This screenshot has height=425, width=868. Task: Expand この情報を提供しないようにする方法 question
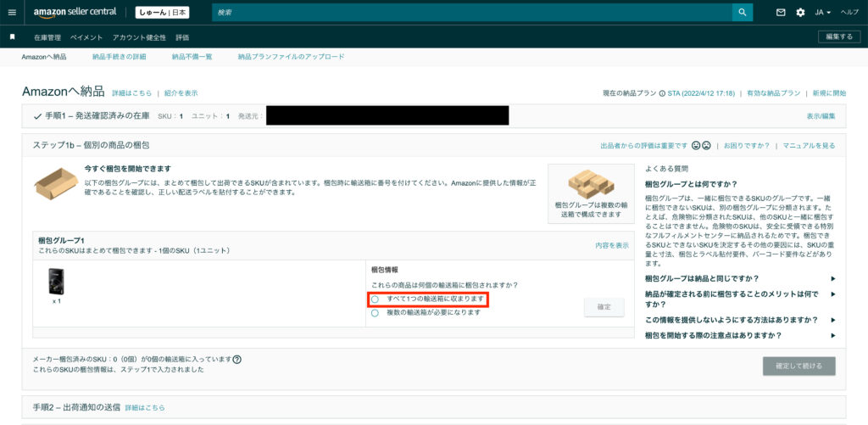pyautogui.click(x=740, y=320)
